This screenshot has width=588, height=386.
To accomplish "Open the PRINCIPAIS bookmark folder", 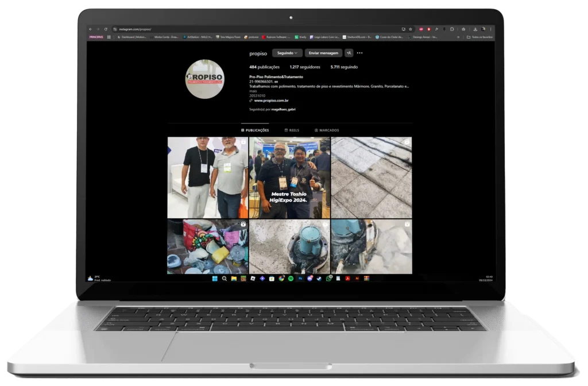I will pyautogui.click(x=96, y=37).
